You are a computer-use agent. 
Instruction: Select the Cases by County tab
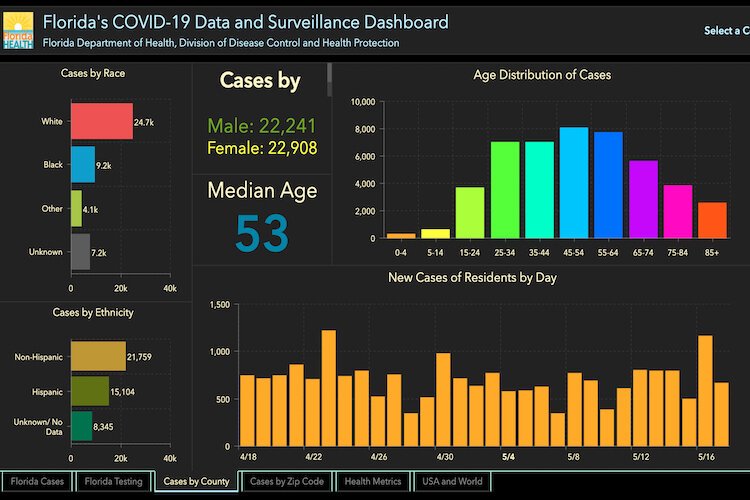[x=196, y=481]
